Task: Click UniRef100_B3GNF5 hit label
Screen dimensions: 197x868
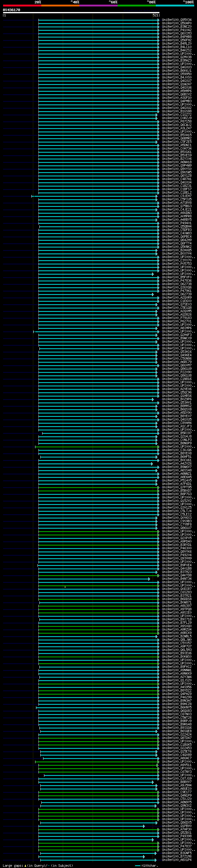Action: coord(176,853)
